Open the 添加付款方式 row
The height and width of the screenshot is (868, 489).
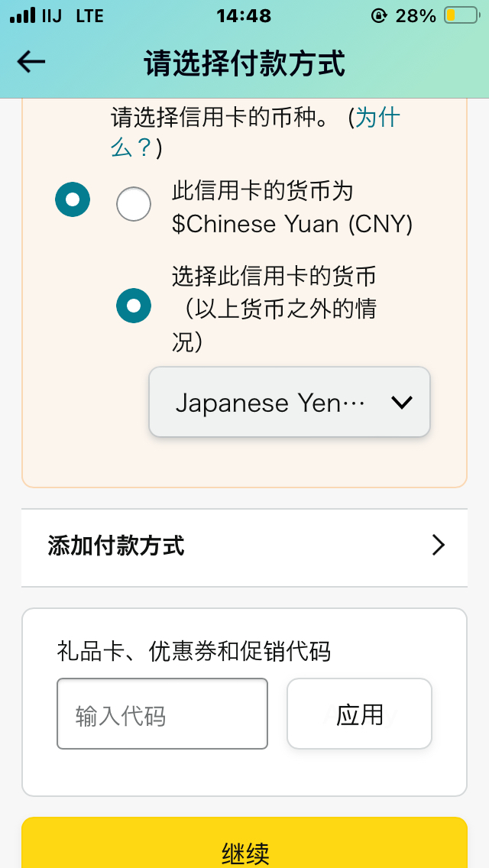point(244,548)
